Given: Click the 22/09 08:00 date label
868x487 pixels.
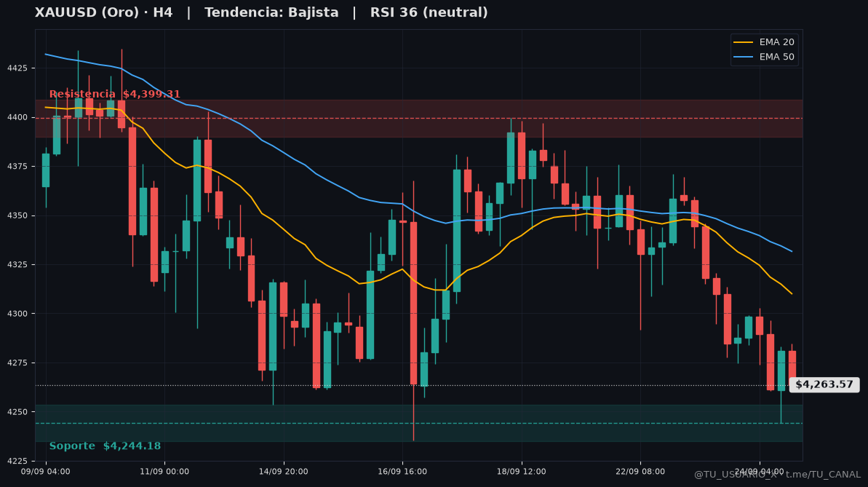Looking at the screenshot, I should (x=640, y=472).
